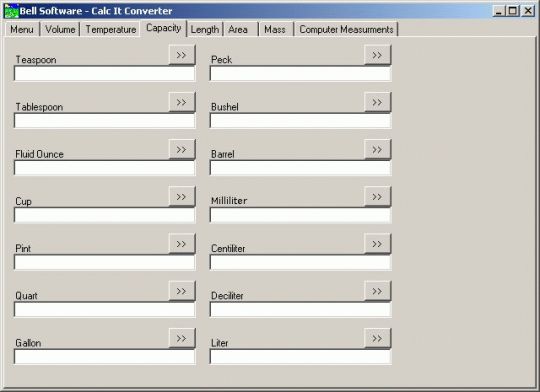The image size is (540, 392).
Task: Click the >> button for Tablespoon
Action: pos(182,102)
